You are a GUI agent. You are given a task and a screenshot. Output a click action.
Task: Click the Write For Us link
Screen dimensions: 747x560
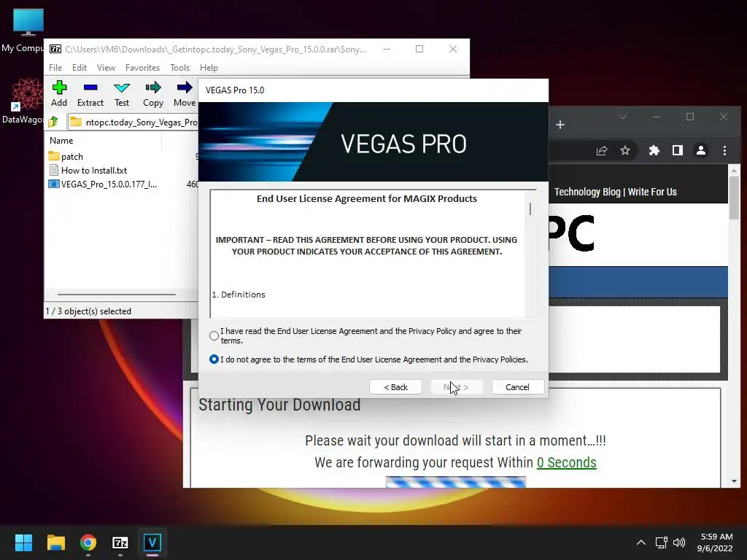(x=652, y=192)
